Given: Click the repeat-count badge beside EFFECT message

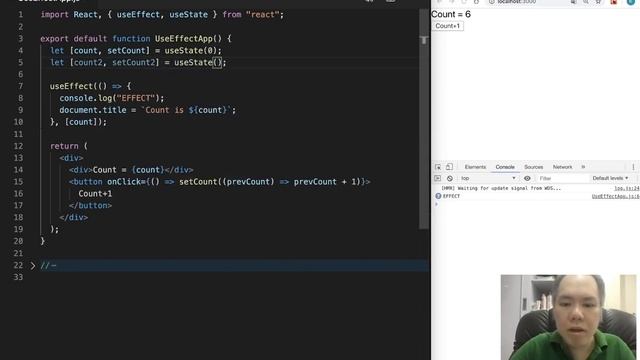Looking at the screenshot, I should click(x=438, y=196).
